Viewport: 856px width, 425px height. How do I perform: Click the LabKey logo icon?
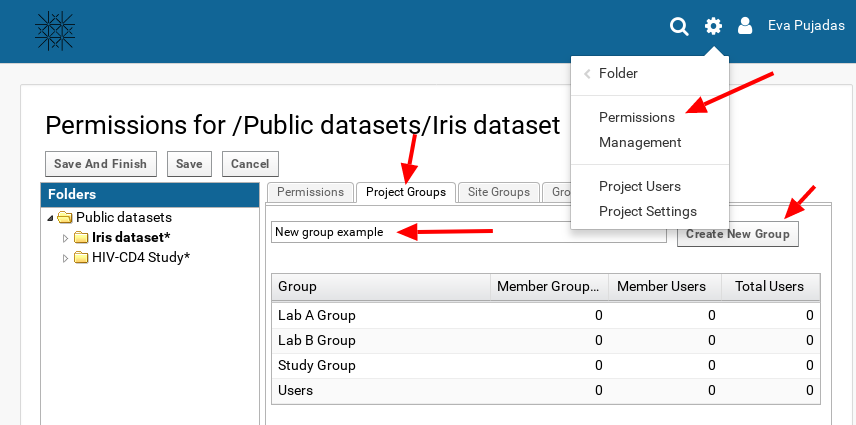(55, 30)
